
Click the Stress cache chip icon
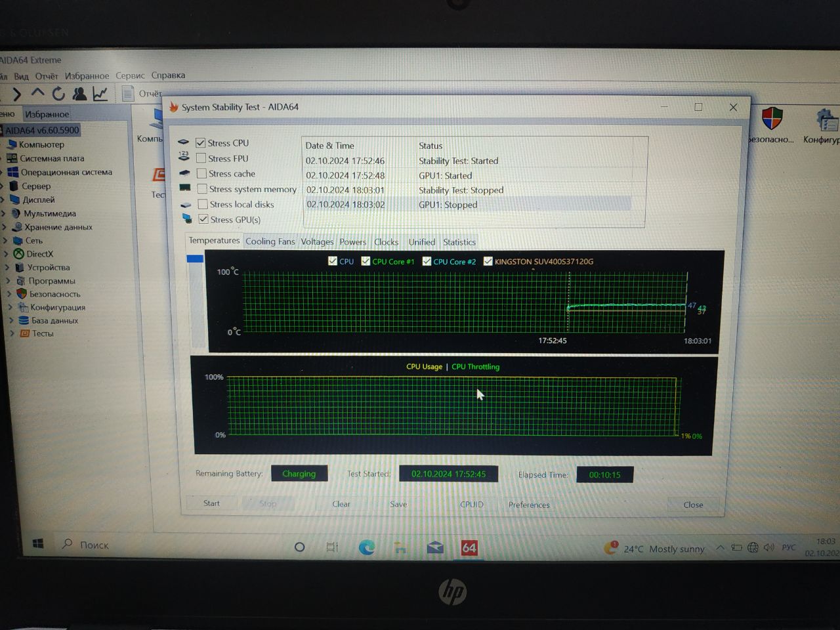pyautogui.click(x=184, y=173)
